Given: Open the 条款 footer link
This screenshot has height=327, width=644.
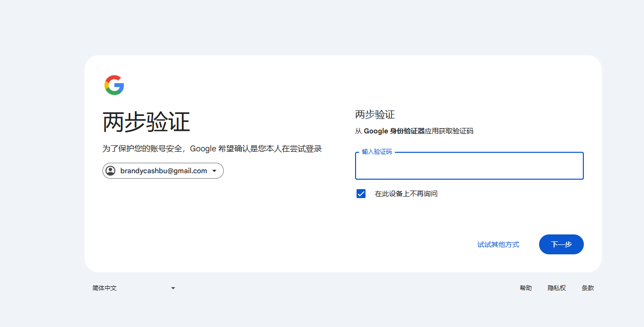Looking at the screenshot, I should tap(587, 288).
